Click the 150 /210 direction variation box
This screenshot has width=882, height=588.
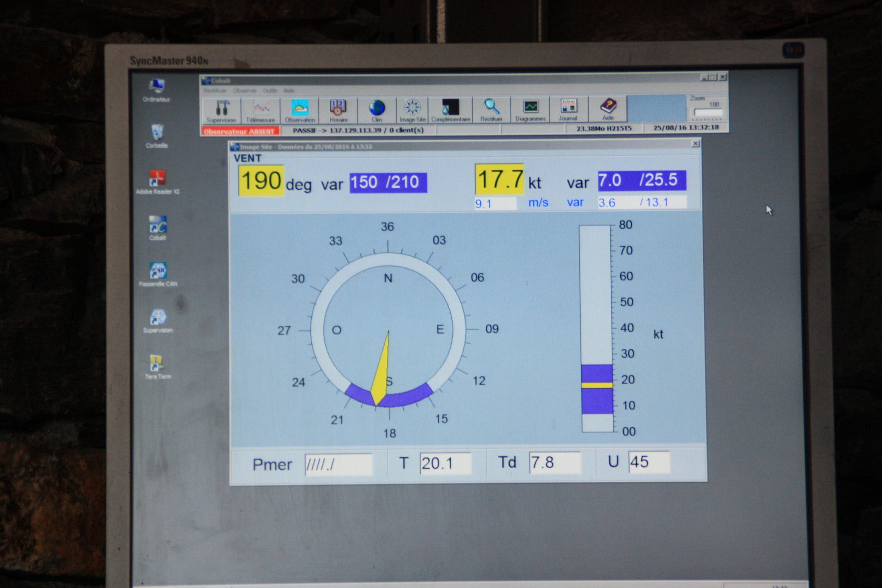coord(388,183)
